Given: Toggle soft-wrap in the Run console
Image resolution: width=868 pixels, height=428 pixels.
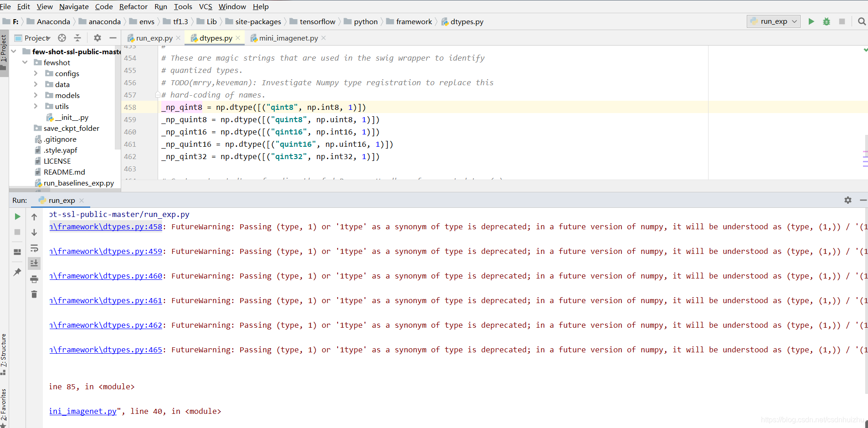Looking at the screenshot, I should coord(34,248).
